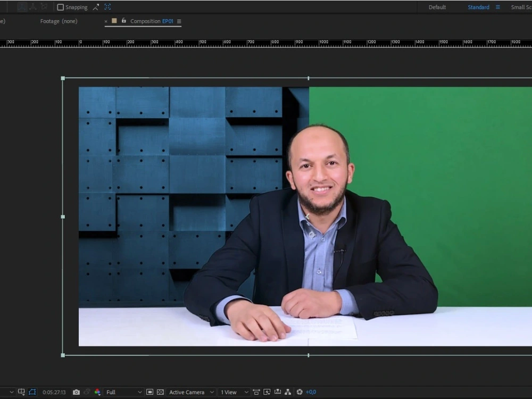Open the timeline button icon
Viewport: 532px width, 399px height.
[278, 392]
